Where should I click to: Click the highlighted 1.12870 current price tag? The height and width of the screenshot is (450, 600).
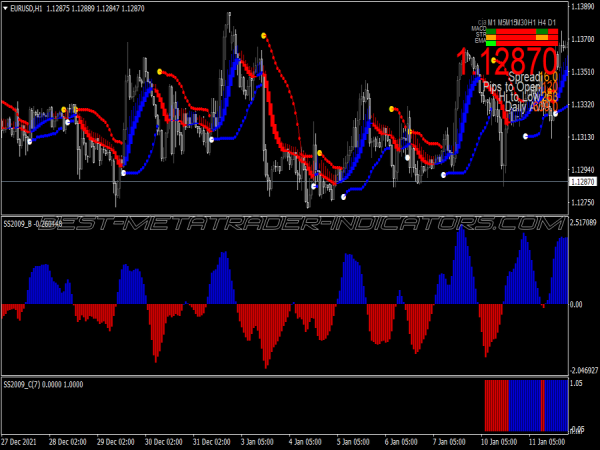(583, 182)
